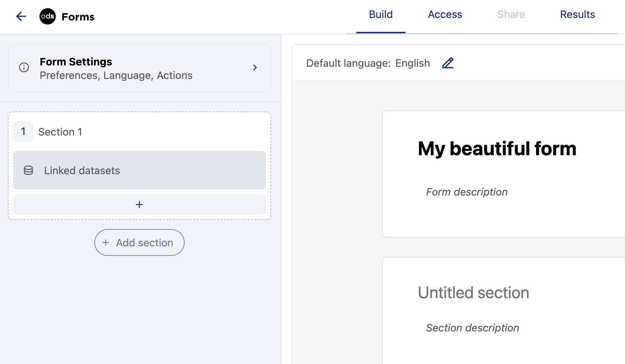The image size is (625, 364).
Task: Click the Section description field
Action: [473, 328]
